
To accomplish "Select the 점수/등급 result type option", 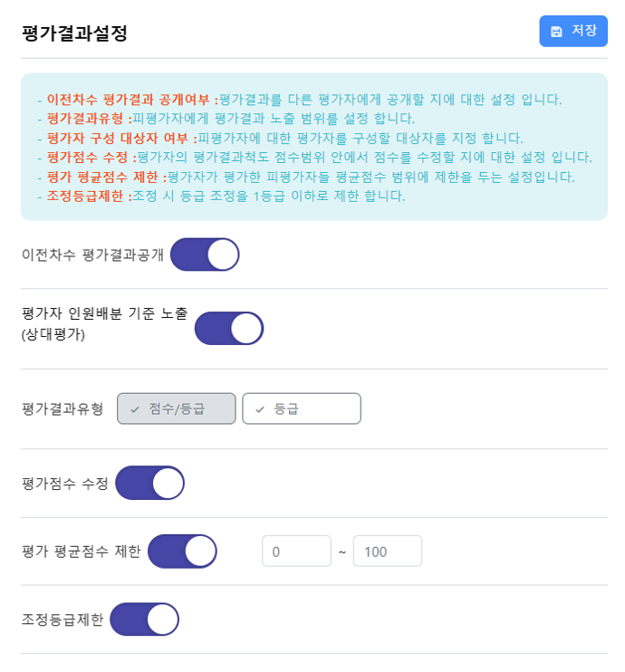I will [177, 408].
